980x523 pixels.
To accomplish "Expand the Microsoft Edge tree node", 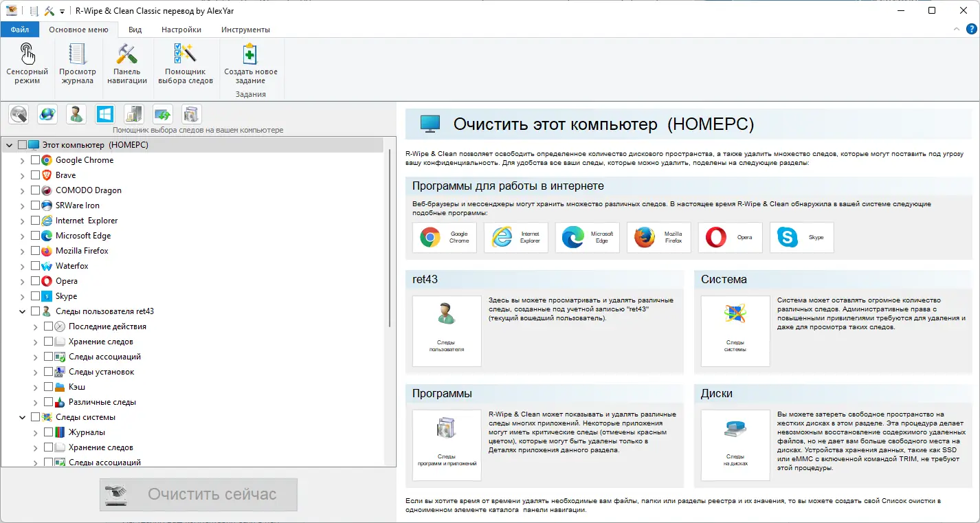I will pyautogui.click(x=22, y=236).
